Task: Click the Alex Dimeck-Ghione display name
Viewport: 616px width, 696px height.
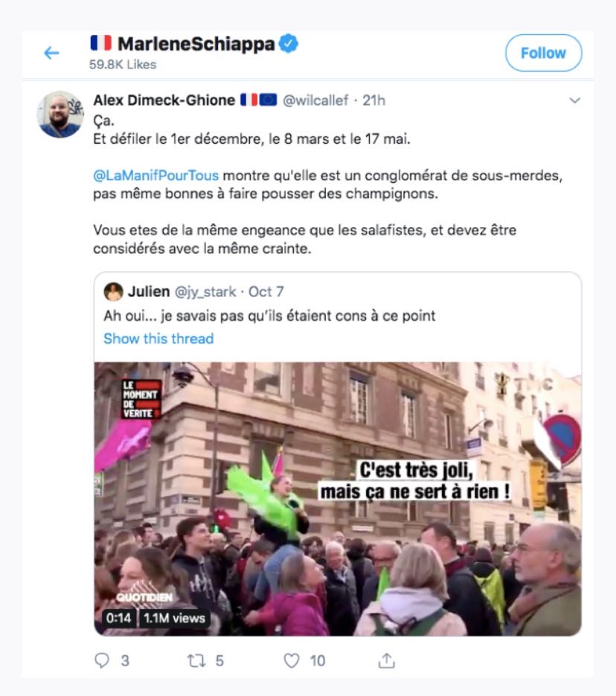Action: [x=164, y=100]
